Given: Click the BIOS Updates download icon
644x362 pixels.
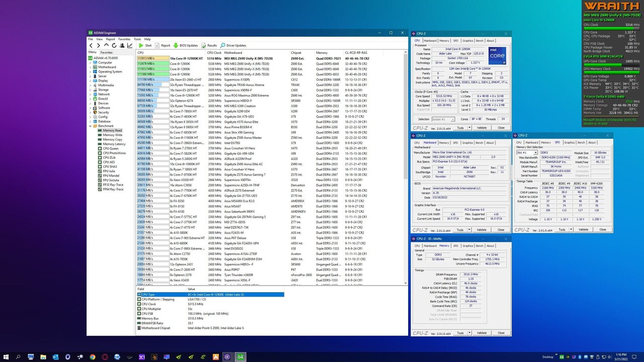Looking at the screenshot, I should [x=176, y=45].
